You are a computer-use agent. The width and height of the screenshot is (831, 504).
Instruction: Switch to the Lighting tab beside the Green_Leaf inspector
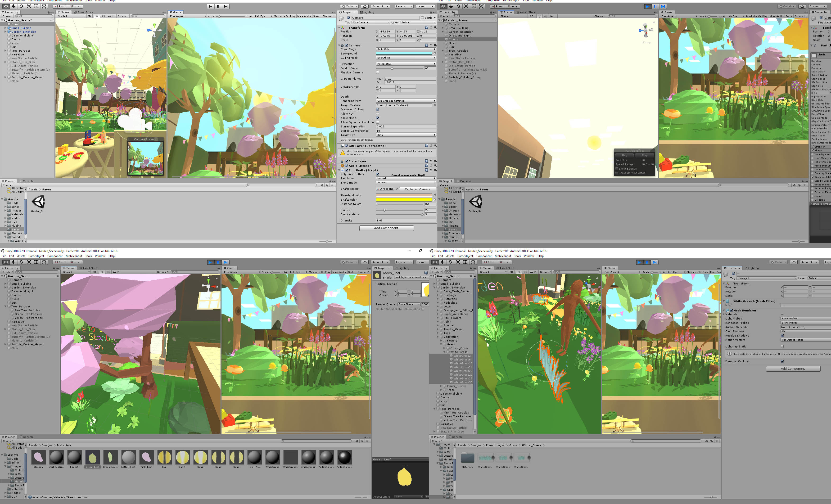tap(402, 268)
